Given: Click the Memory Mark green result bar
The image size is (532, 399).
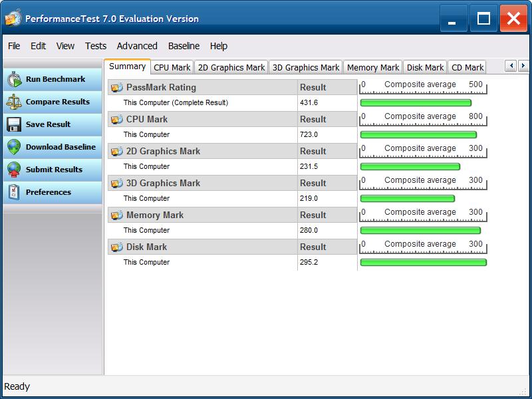Looking at the screenshot, I should 421,230.
